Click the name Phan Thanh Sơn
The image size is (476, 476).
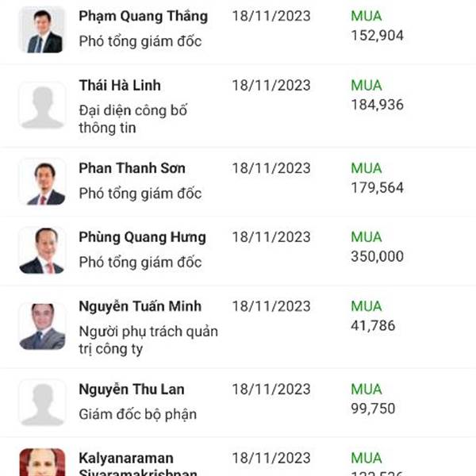tap(131, 167)
